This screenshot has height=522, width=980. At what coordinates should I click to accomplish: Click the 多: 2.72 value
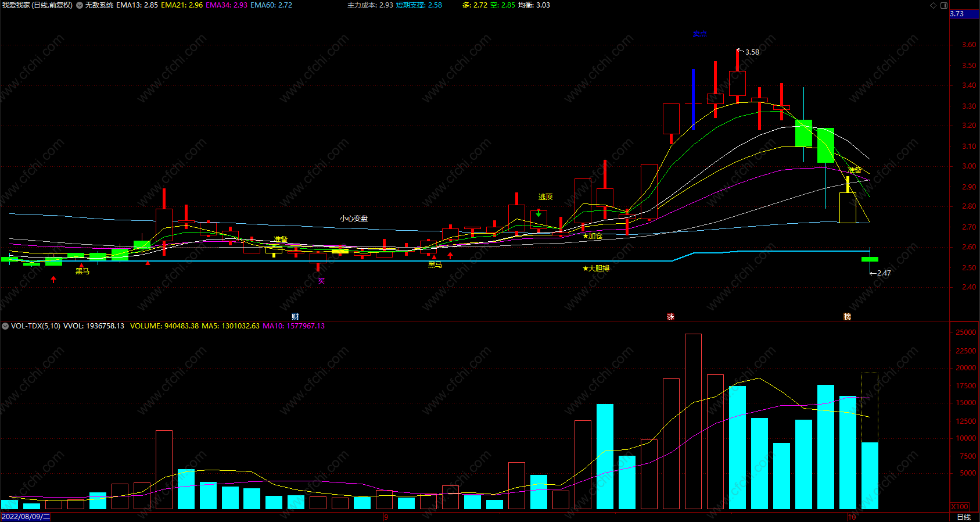[x=475, y=5]
